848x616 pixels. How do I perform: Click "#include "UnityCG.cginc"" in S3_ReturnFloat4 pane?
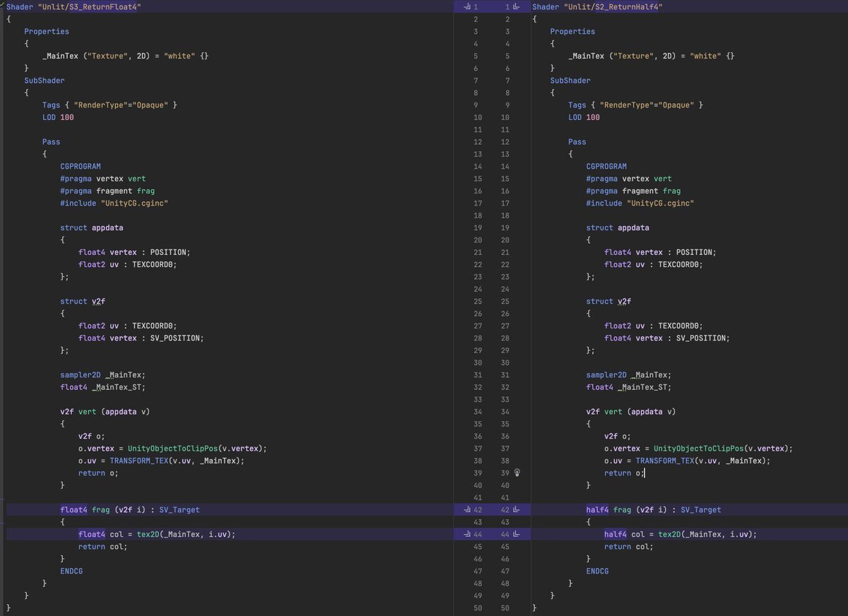click(x=114, y=203)
